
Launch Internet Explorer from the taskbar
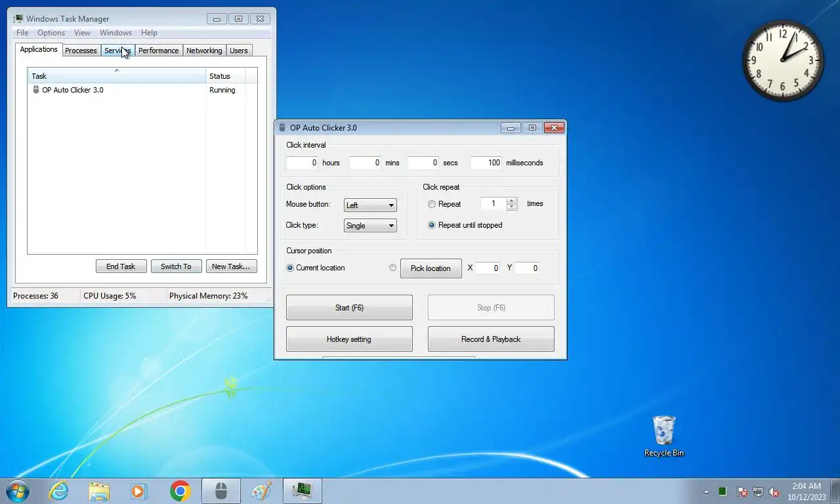(59, 491)
